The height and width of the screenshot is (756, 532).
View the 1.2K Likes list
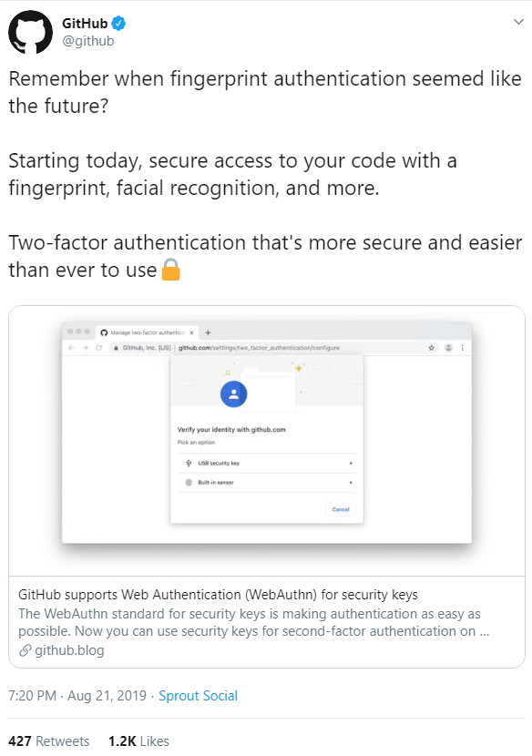coord(138,741)
